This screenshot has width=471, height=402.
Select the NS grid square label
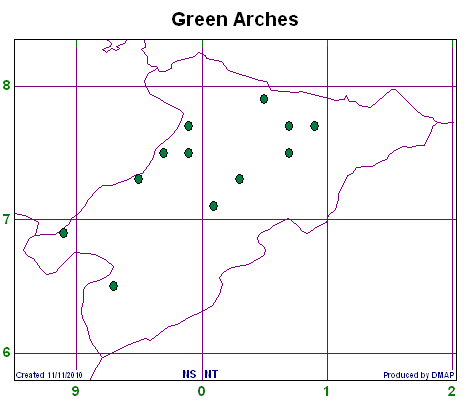[189, 374]
